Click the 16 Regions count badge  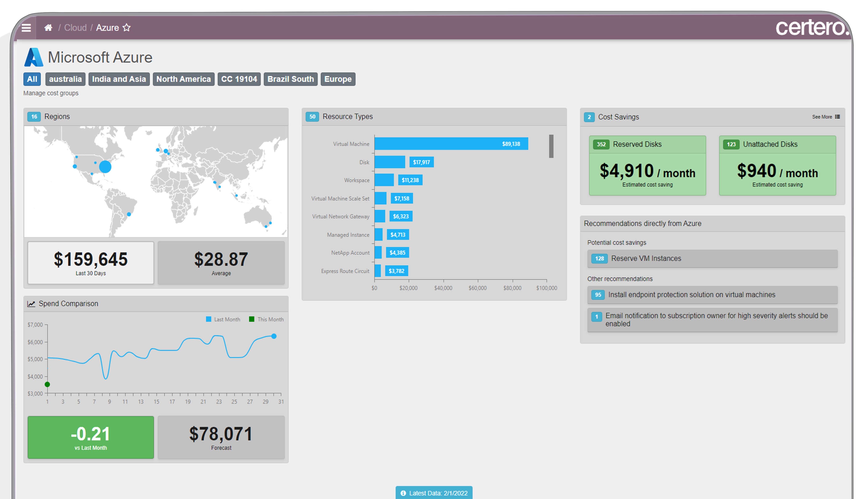(34, 117)
